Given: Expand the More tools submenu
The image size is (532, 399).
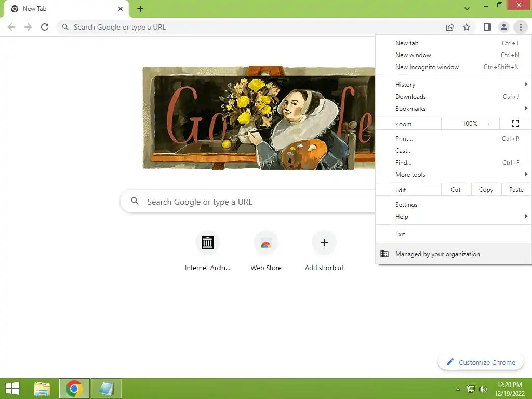Looking at the screenshot, I should (454, 175).
